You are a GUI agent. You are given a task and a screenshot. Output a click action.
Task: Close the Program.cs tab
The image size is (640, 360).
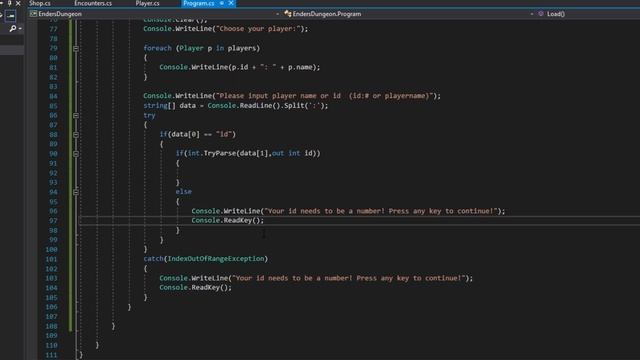point(231,3)
